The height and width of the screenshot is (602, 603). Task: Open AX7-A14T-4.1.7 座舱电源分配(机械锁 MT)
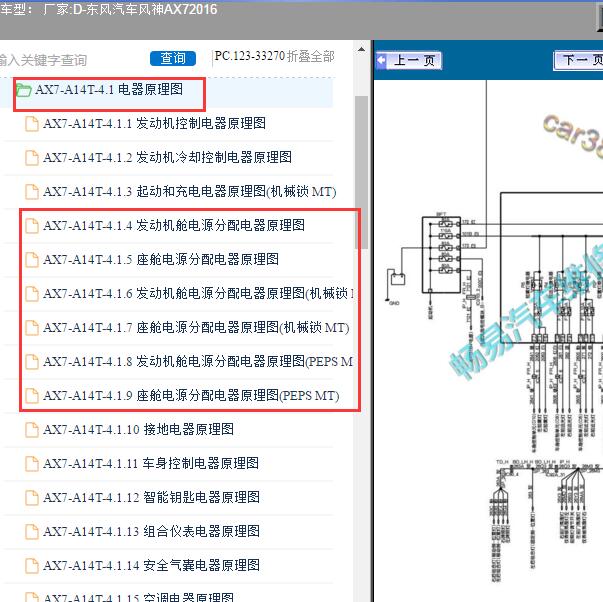pyautogui.click(x=196, y=327)
